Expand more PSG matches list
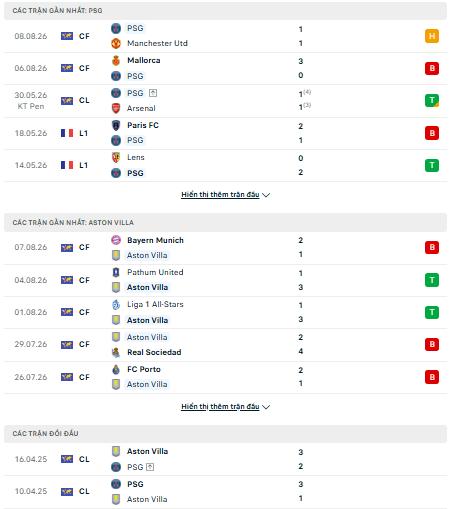Viewport: 452px width, 509px height. point(220,195)
